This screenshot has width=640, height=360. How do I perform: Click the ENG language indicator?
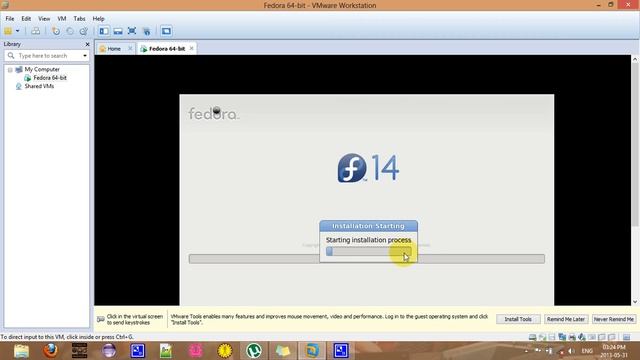tap(587, 351)
